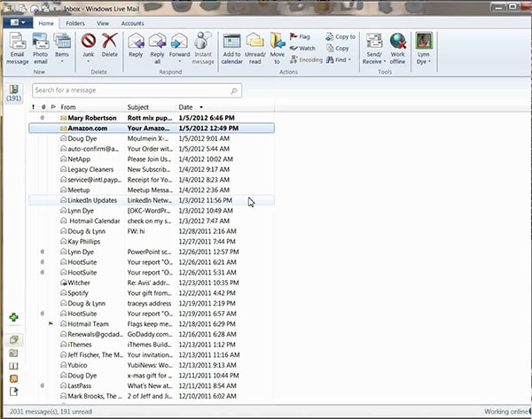This screenshot has height=419, width=532.
Task: Open RSS Feeds view in sidebar
Action: click(x=13, y=378)
